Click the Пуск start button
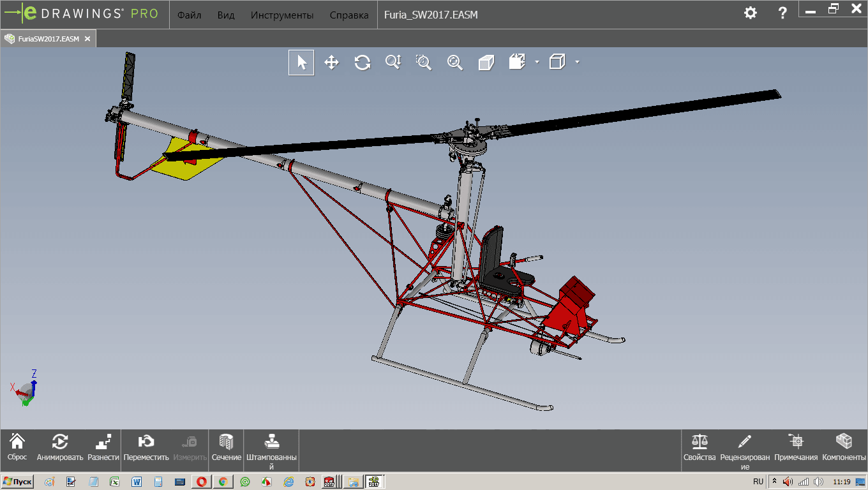Screen dimensions: 868x490 18,482
